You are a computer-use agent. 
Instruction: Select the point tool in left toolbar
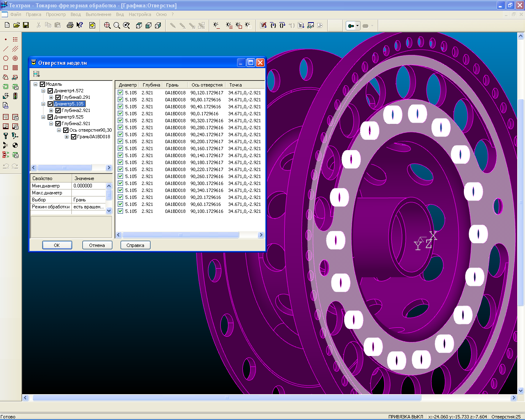(x=6, y=39)
